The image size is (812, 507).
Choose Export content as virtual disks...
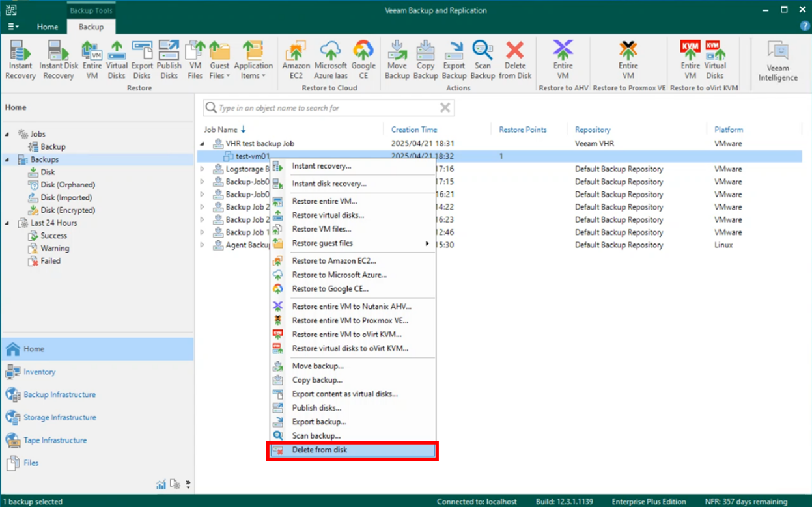352,394
